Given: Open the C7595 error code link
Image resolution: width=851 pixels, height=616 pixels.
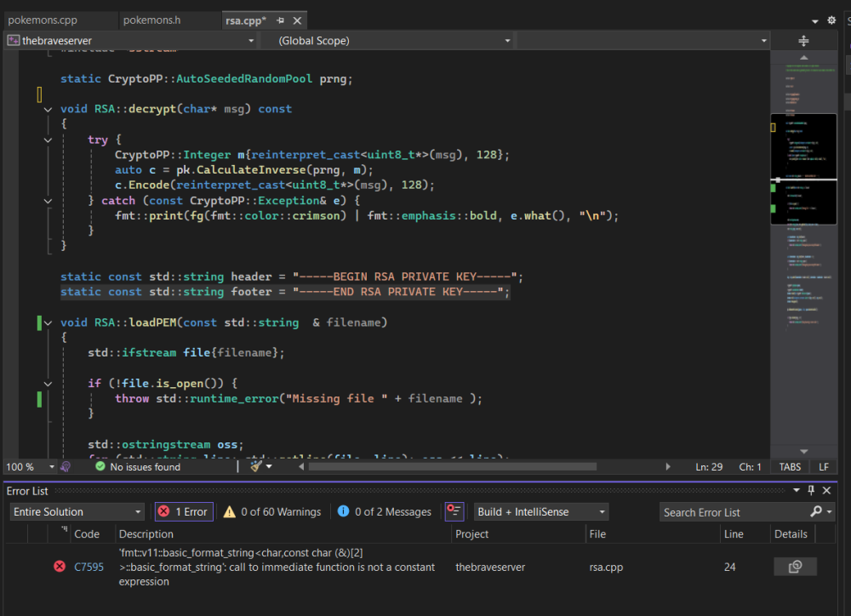Looking at the screenshot, I should (x=89, y=567).
